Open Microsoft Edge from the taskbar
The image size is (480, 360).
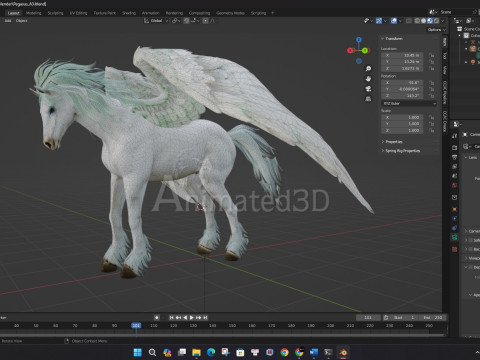pos(211,352)
